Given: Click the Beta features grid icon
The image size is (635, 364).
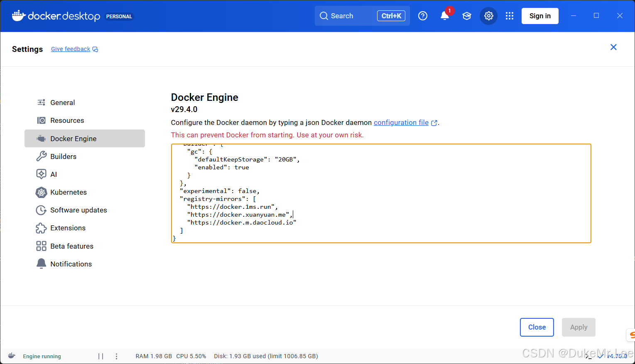Looking at the screenshot, I should coord(42,246).
